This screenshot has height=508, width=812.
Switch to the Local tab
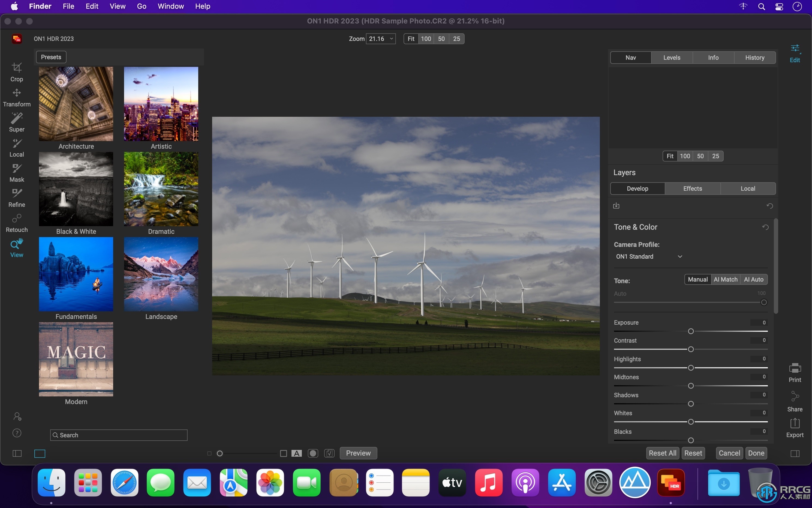[748, 188]
